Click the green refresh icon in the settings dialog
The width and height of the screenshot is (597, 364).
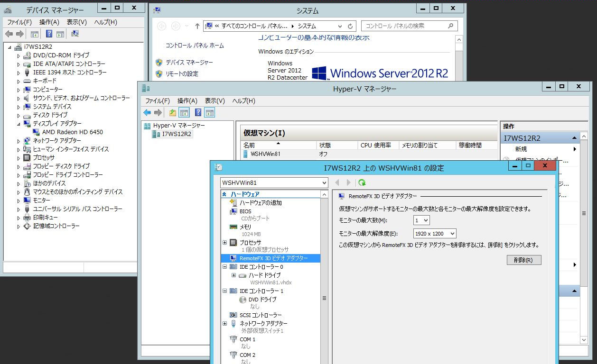362,182
